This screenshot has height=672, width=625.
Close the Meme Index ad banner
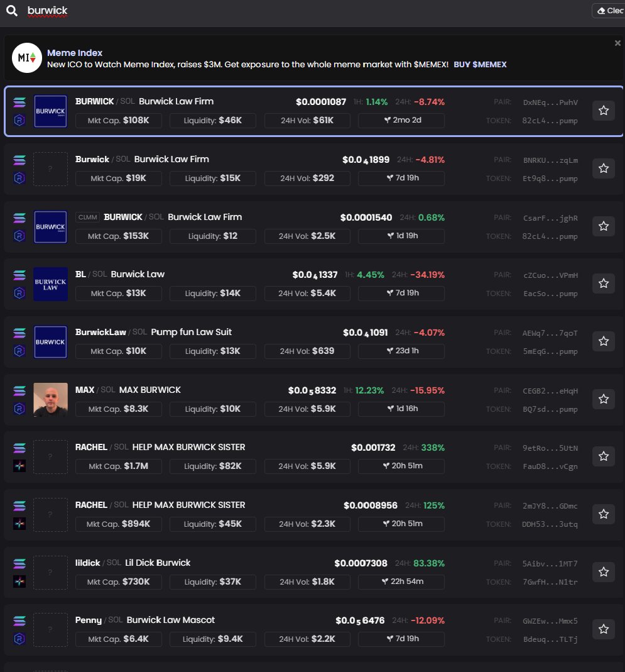[617, 43]
